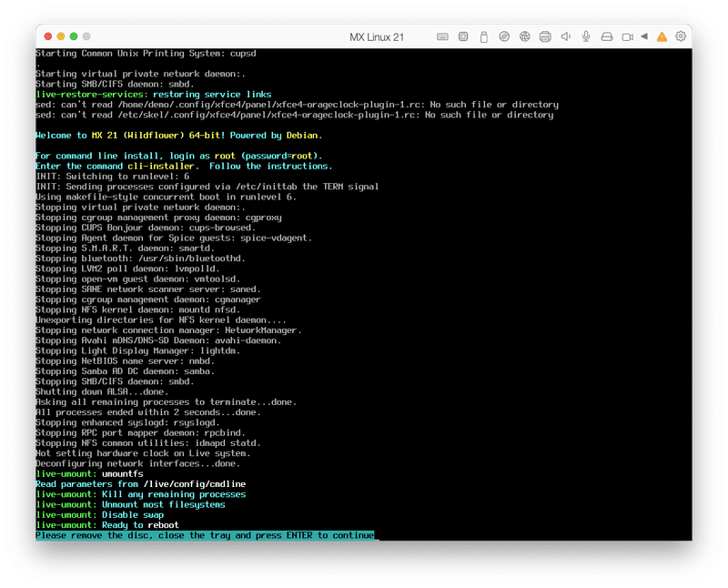Click 'For command line install, login as root' line
This screenshot has width=728, height=588.
point(178,156)
